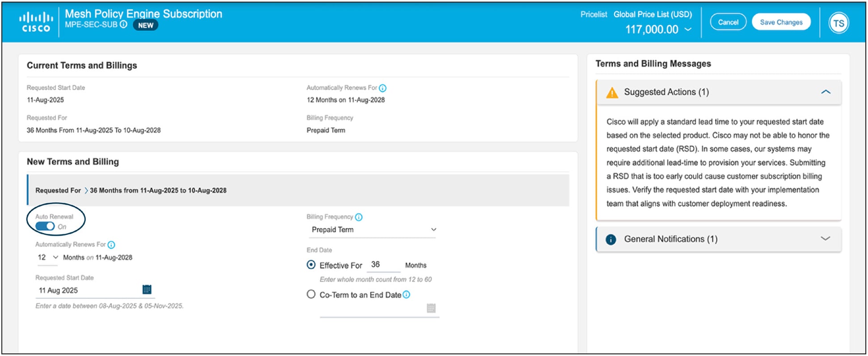Click the TS user avatar
The height and width of the screenshot is (356, 868).
pyautogui.click(x=838, y=23)
